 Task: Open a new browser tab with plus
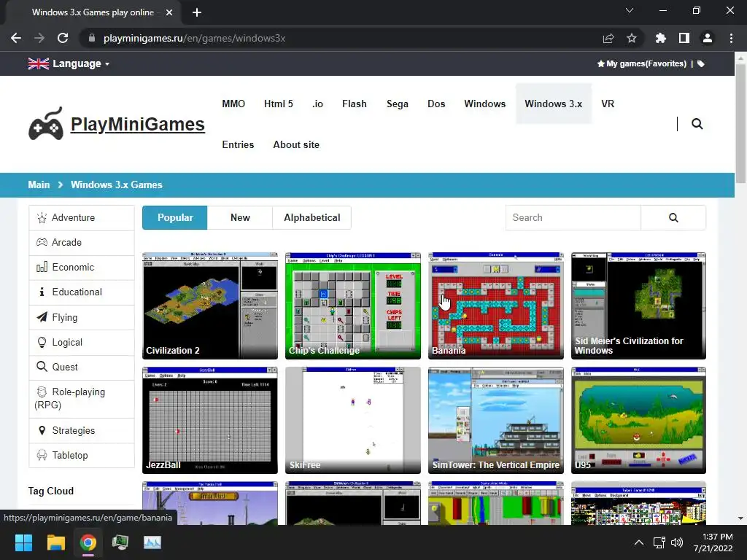click(197, 12)
